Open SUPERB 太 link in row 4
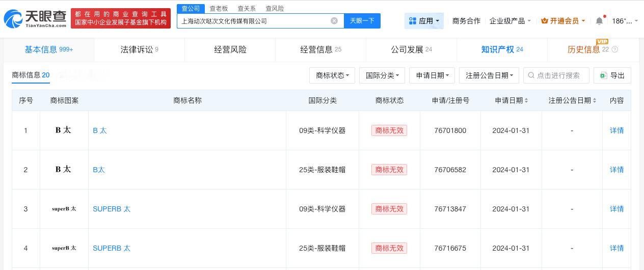This screenshot has width=644, height=270. 112,248
